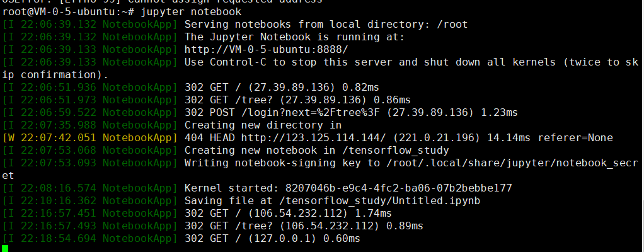644x252 pixels.
Task: Click 'The Jupyter Notebook is running at:' line
Action: pyautogui.click(x=294, y=37)
